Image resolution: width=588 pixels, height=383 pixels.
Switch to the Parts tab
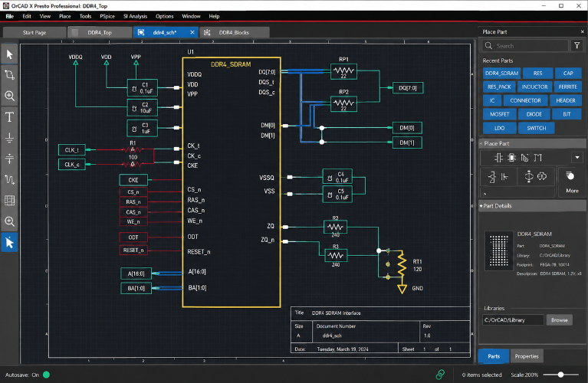(x=494, y=356)
